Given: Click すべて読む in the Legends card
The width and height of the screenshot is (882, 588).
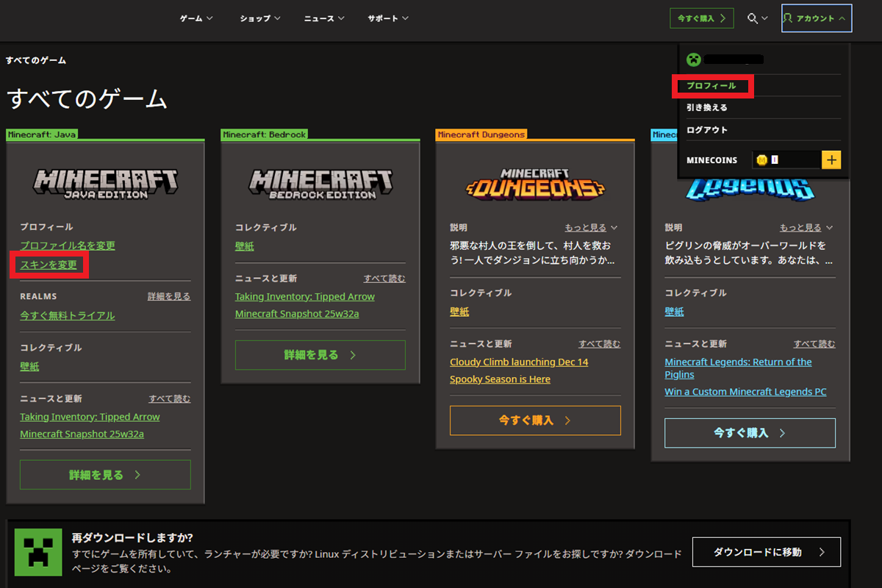Looking at the screenshot, I should pos(814,344).
